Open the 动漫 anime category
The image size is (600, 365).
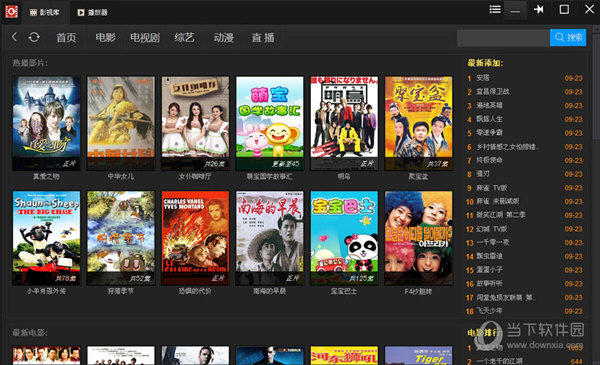tap(223, 37)
